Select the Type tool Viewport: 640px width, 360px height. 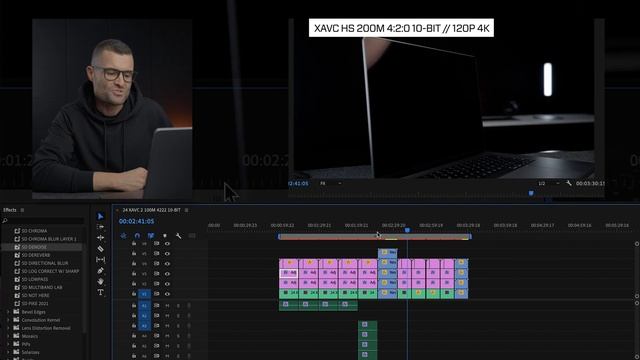click(x=100, y=292)
